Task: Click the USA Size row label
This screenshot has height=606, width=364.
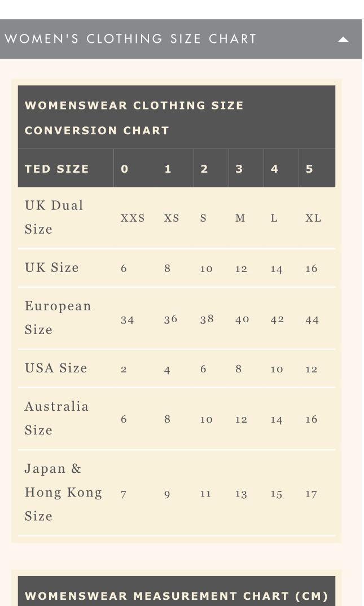Action: point(56,368)
